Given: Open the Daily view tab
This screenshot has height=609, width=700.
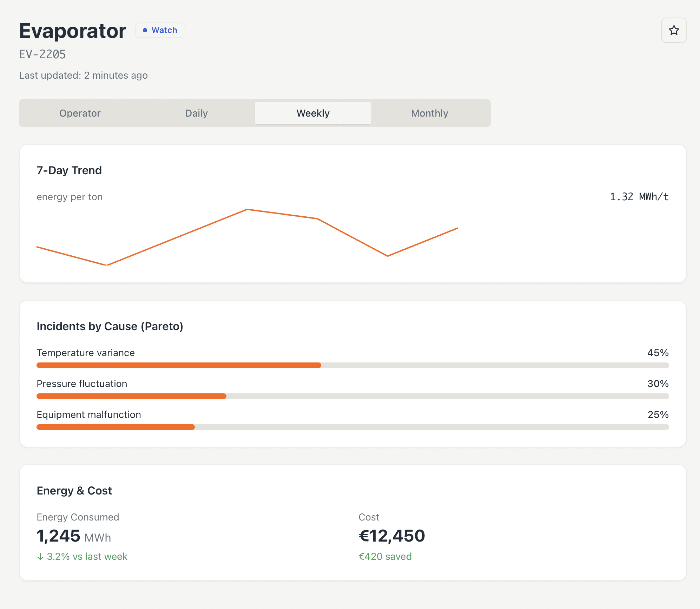Looking at the screenshot, I should click(x=196, y=113).
